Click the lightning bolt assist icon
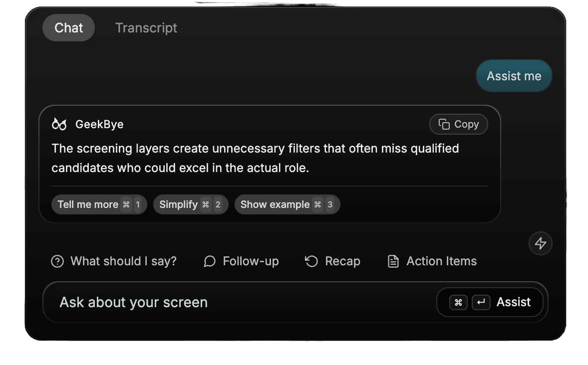 click(x=540, y=243)
